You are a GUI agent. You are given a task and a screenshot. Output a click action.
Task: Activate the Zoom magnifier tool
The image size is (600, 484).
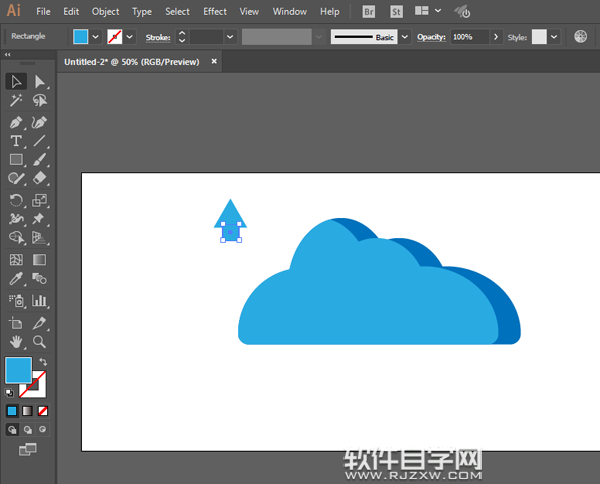[40, 342]
